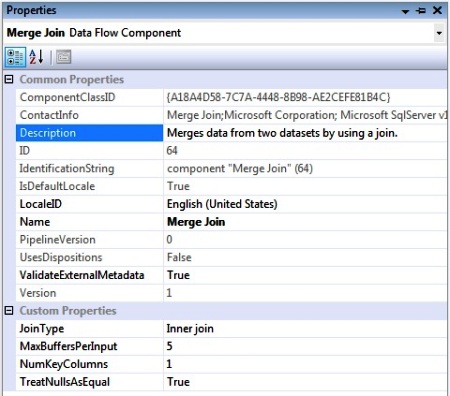450x396 pixels.
Task: Edit the Name value Merge Join
Action: pos(196,222)
